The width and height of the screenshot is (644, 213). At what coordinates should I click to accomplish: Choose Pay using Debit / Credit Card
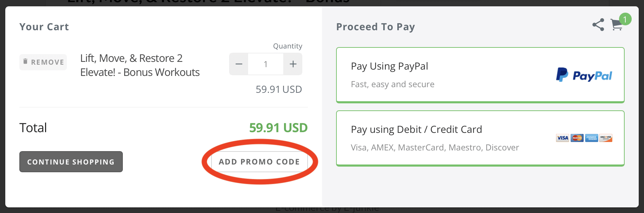pos(480,138)
